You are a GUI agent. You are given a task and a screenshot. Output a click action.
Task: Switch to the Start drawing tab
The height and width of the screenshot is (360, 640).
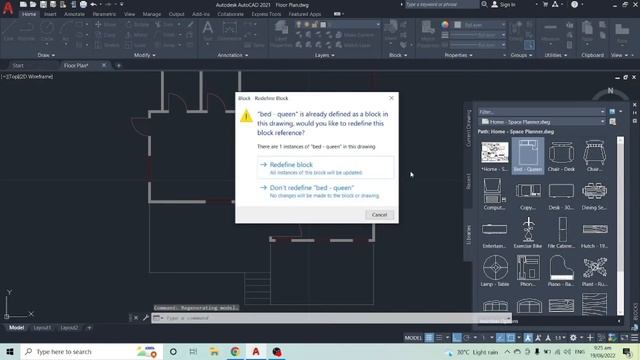pos(18,65)
